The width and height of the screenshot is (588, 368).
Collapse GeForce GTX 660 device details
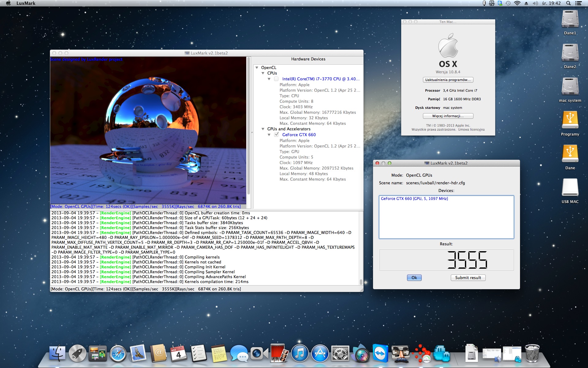click(x=269, y=135)
